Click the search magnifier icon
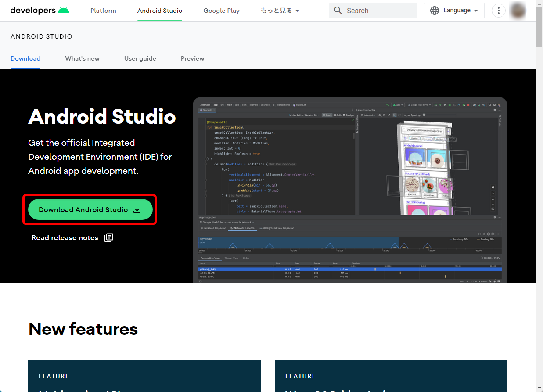The image size is (543, 392). pos(338,11)
